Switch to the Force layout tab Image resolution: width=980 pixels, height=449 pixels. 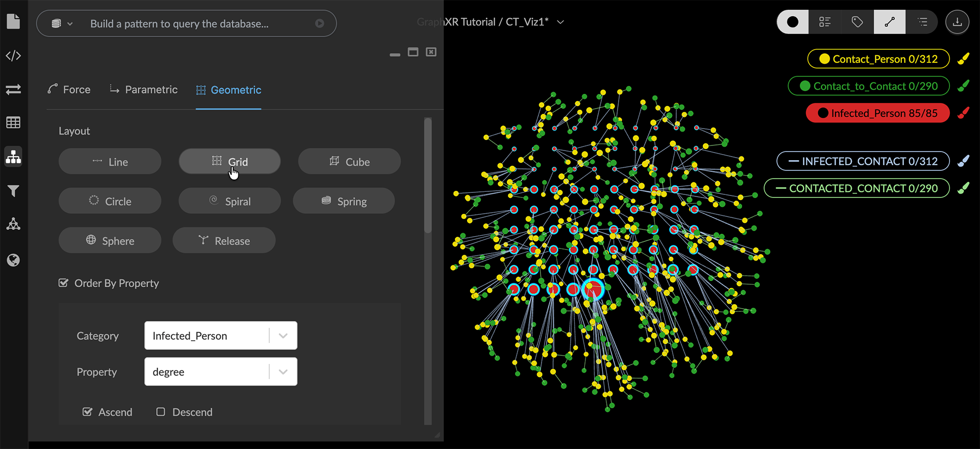69,90
